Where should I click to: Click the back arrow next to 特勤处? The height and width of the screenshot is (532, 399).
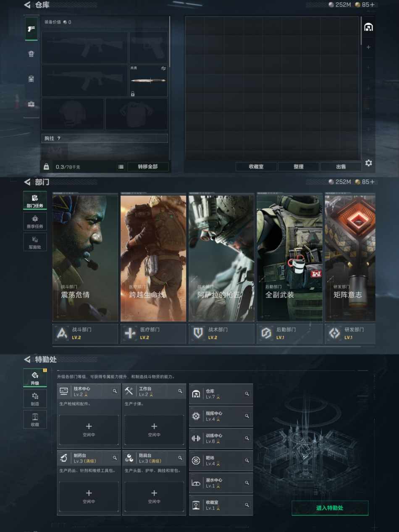27,359
